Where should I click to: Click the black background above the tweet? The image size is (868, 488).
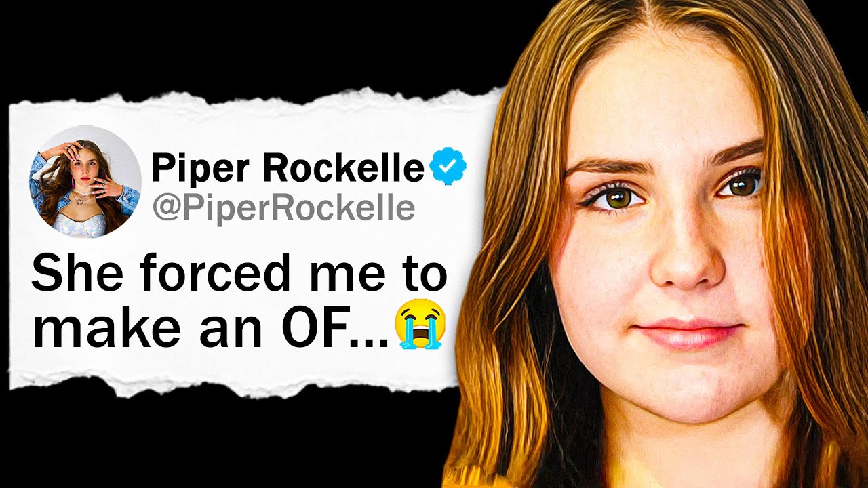click(x=251, y=44)
